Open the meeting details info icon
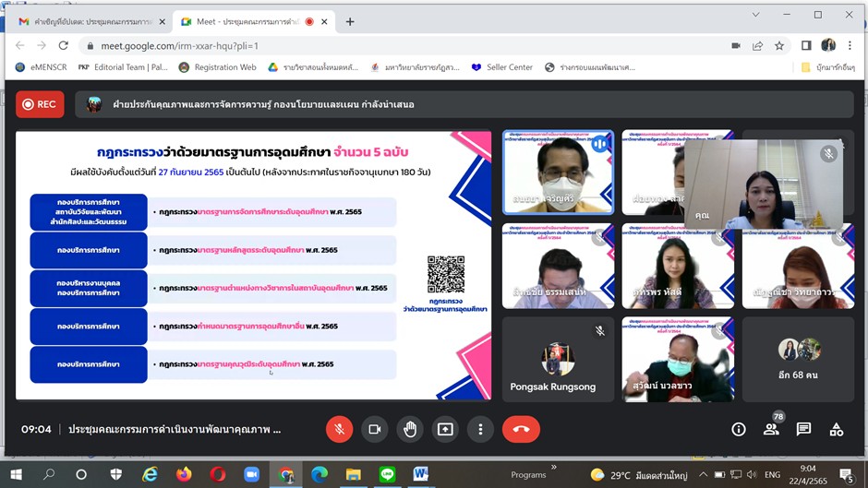The height and width of the screenshot is (488, 868). [x=738, y=429]
